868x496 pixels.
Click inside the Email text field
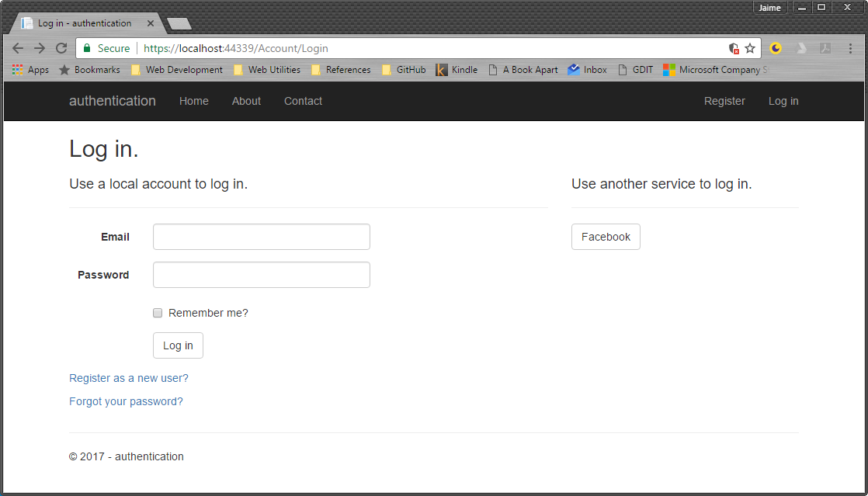[x=262, y=237]
